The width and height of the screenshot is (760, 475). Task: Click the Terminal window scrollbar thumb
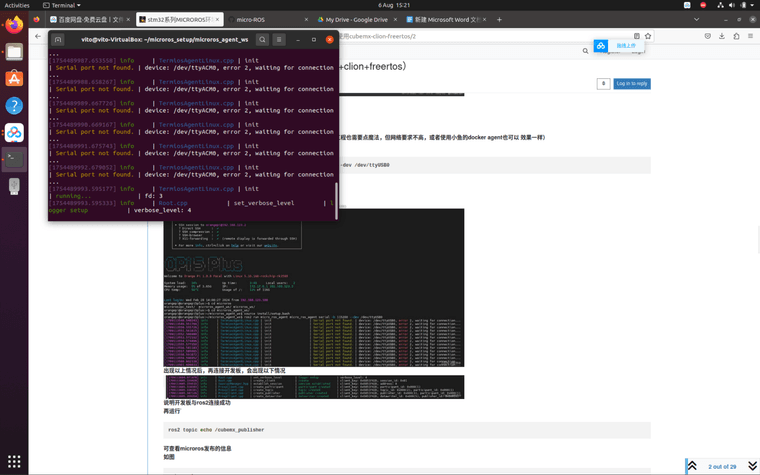pos(336,201)
